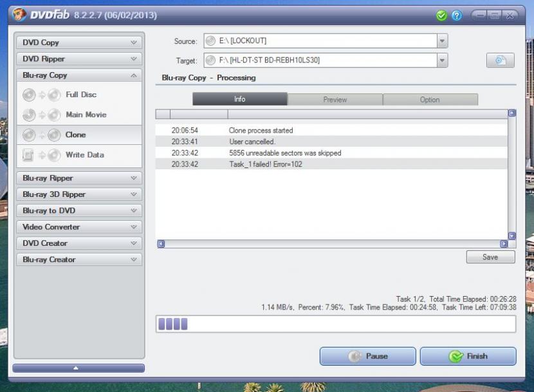
Task: Click the Write Data file icon
Action: [28, 155]
